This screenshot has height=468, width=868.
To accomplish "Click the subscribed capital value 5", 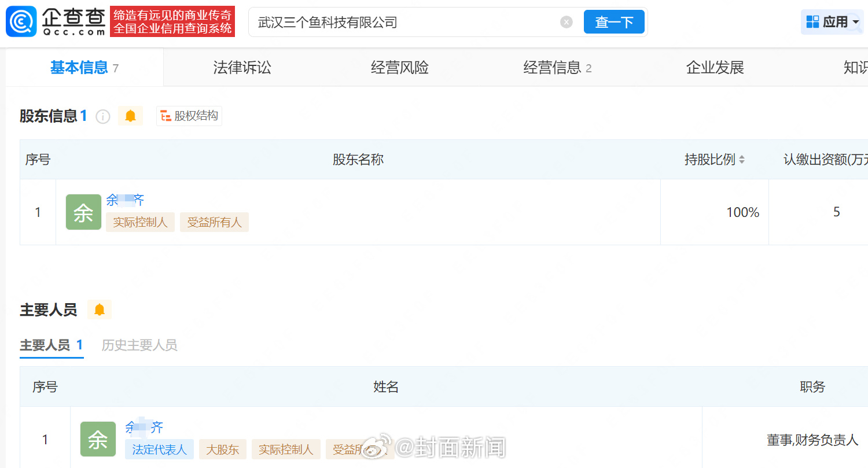I will click(x=836, y=212).
